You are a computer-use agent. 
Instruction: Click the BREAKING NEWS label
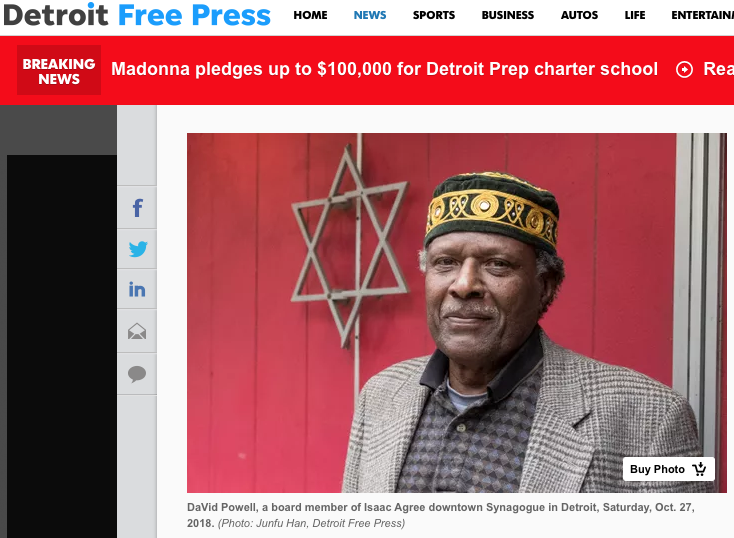(x=59, y=70)
